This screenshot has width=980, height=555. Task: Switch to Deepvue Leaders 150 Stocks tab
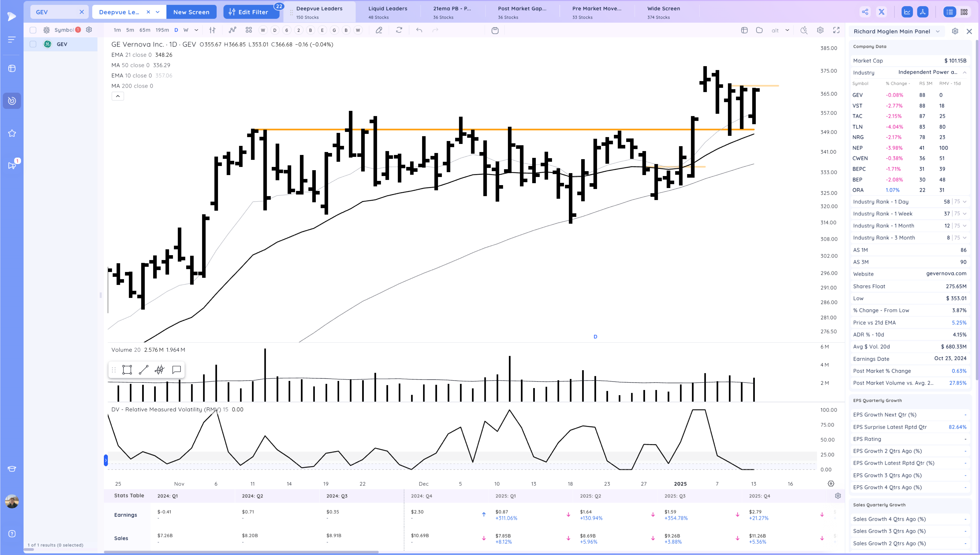click(x=319, y=12)
